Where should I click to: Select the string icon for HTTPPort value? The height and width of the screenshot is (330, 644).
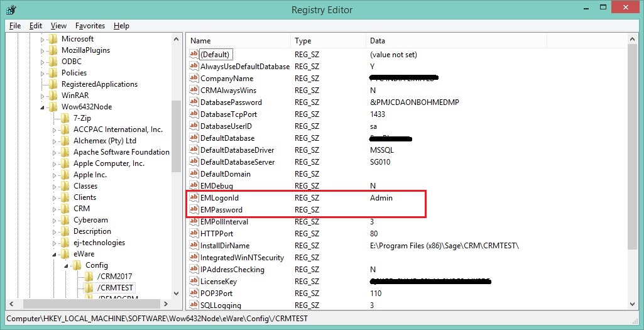pyautogui.click(x=194, y=234)
